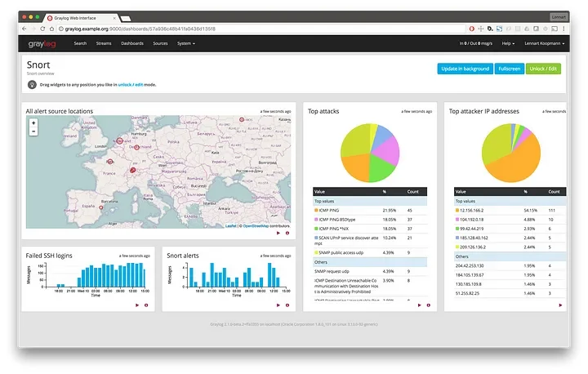
Task: Show info for Top attacks widget
Action: [x=428, y=305]
